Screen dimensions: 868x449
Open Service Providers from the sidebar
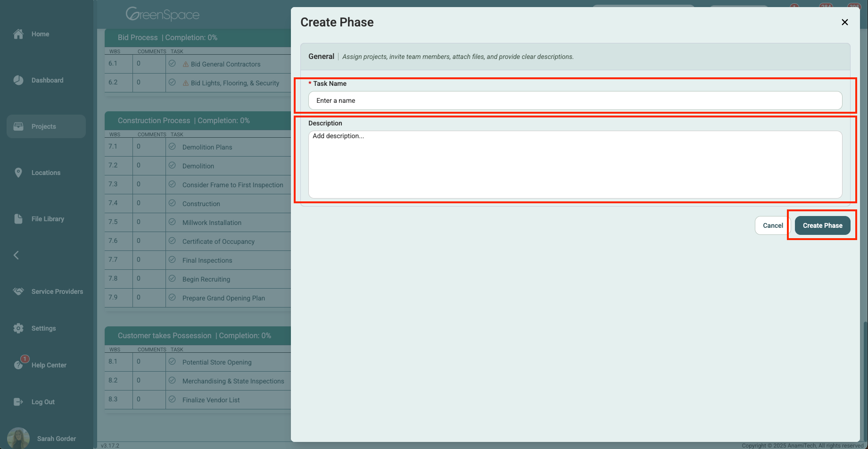coord(18,291)
